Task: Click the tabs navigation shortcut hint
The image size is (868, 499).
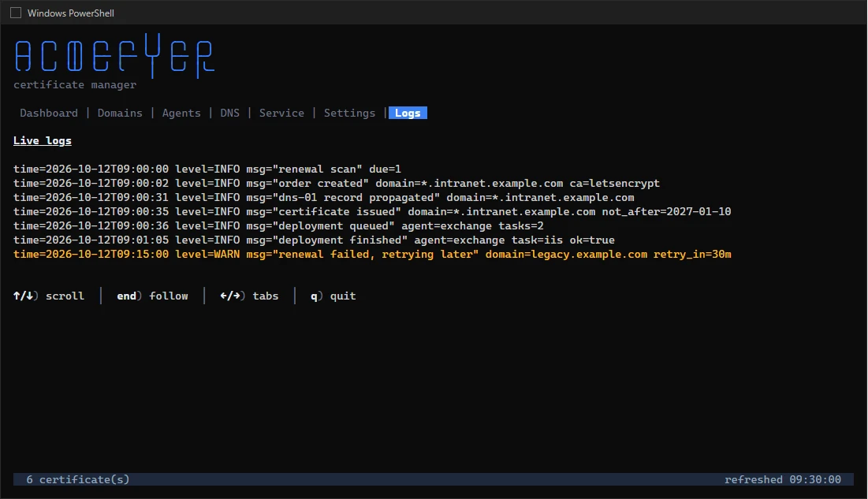Action: [249, 296]
